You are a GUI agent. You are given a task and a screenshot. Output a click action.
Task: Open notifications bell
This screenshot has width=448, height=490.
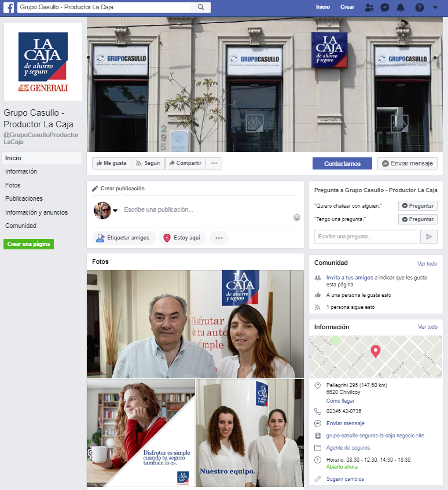click(x=401, y=7)
